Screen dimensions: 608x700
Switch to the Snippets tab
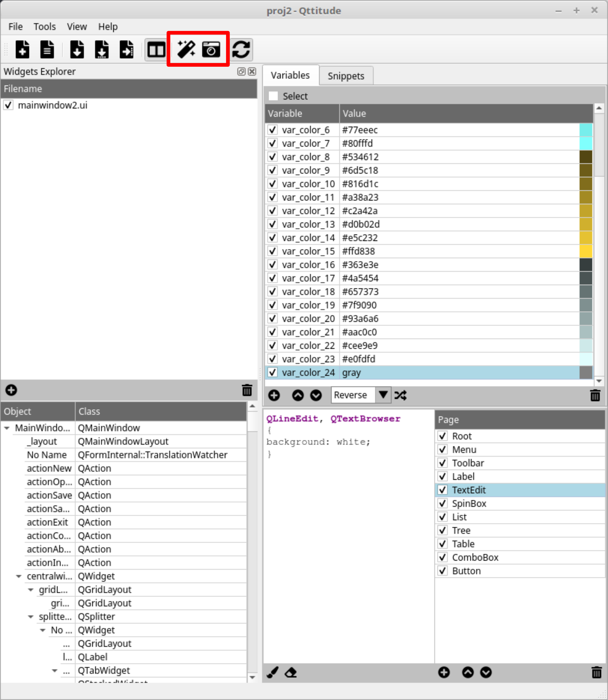coord(346,76)
